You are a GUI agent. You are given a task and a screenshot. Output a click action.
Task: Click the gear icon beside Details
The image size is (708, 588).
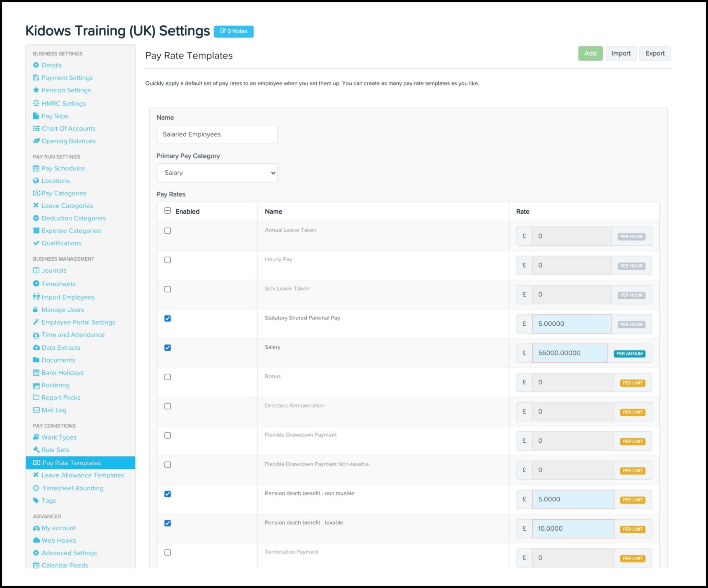36,65
